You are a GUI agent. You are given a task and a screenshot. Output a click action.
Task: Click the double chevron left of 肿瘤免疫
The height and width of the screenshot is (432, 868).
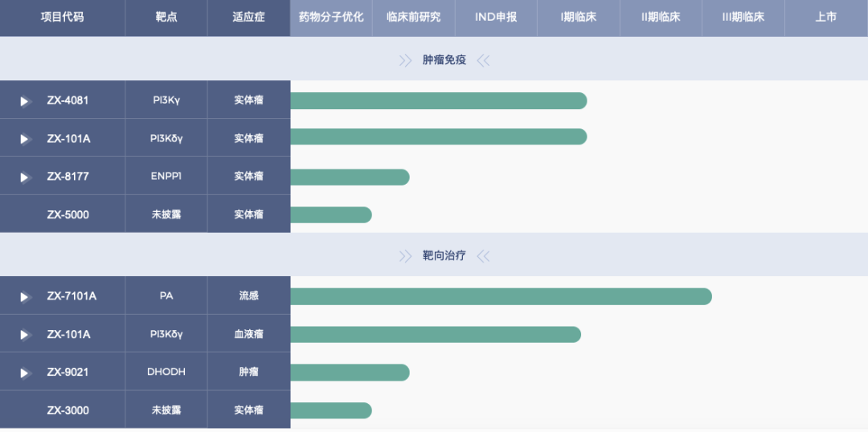[405, 60]
